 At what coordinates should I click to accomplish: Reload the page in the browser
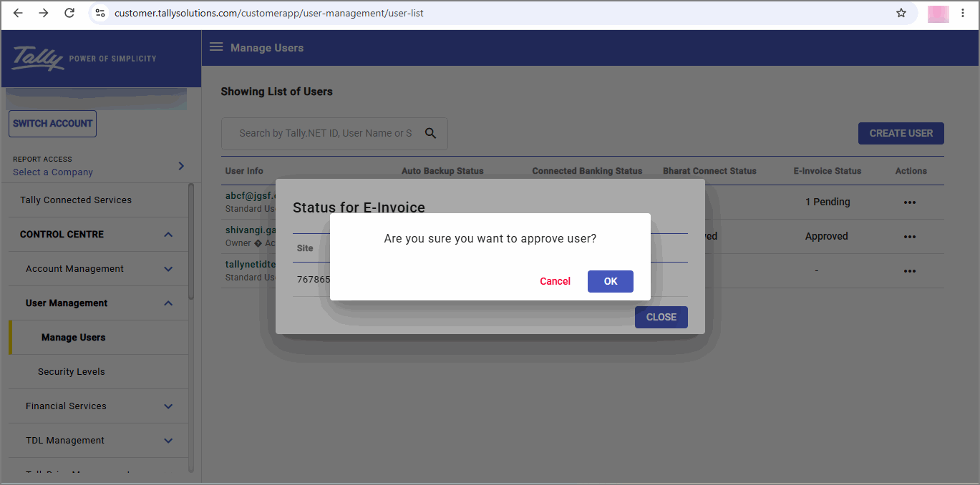69,13
